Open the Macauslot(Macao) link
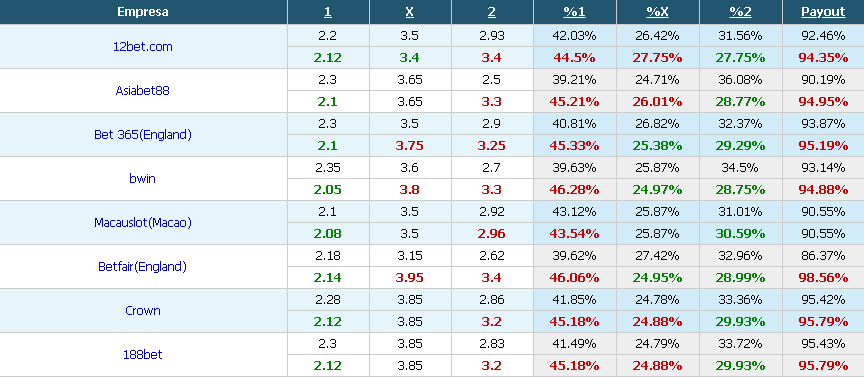864x377 pixels. [x=143, y=223]
